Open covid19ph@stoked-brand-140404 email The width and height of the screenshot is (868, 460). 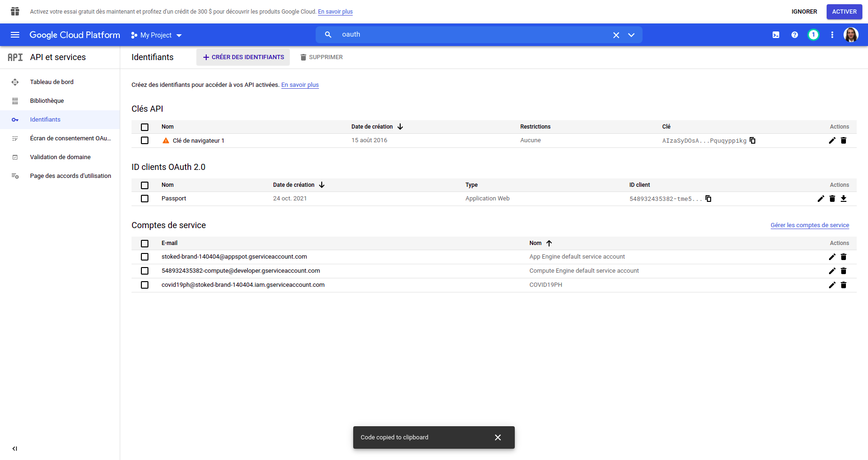[243, 285]
